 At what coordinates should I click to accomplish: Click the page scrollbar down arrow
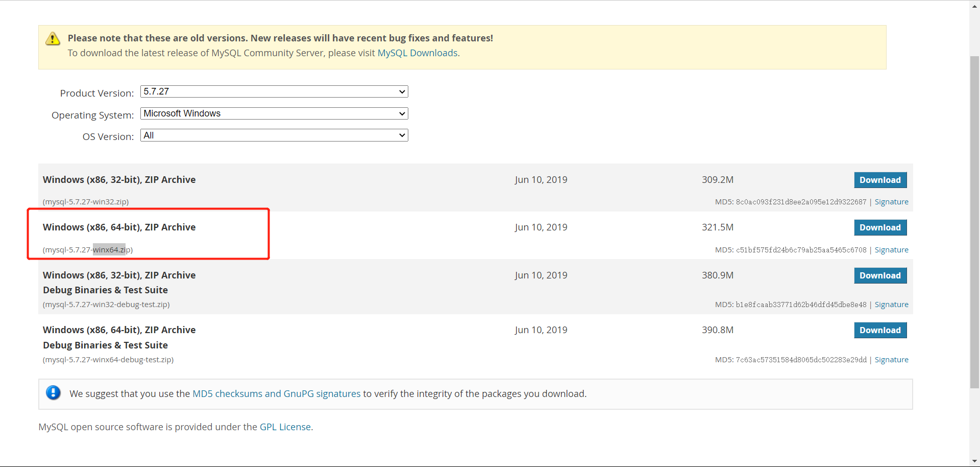(975, 461)
